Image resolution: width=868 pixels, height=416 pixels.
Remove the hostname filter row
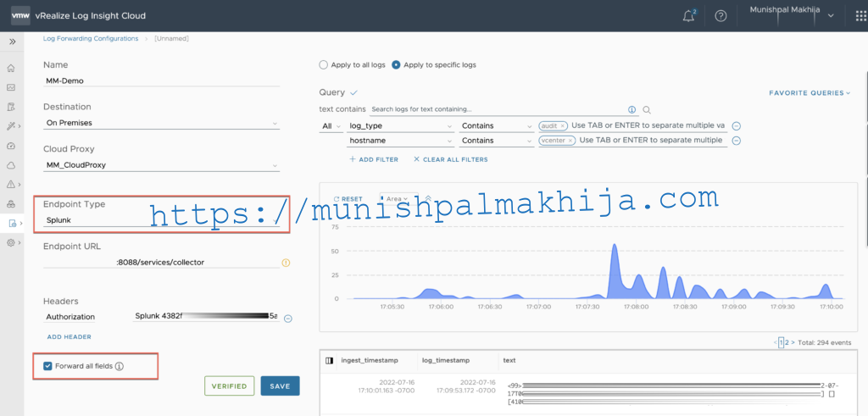coord(737,141)
